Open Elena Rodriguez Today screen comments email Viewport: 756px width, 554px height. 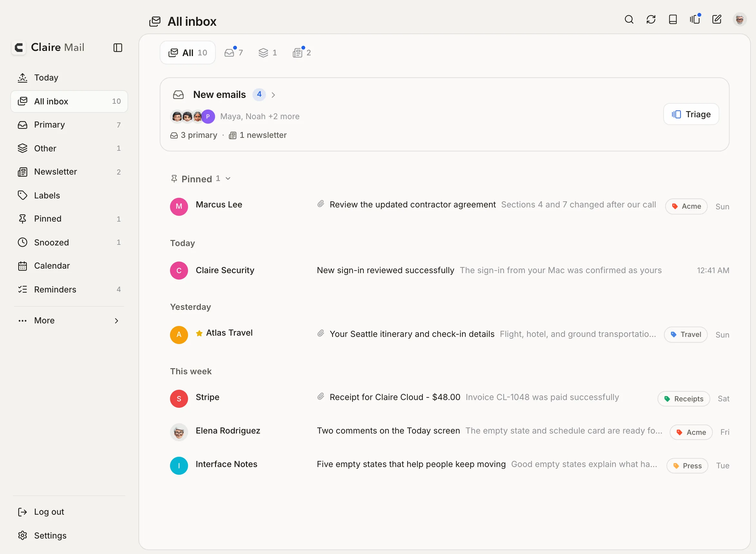(449, 432)
